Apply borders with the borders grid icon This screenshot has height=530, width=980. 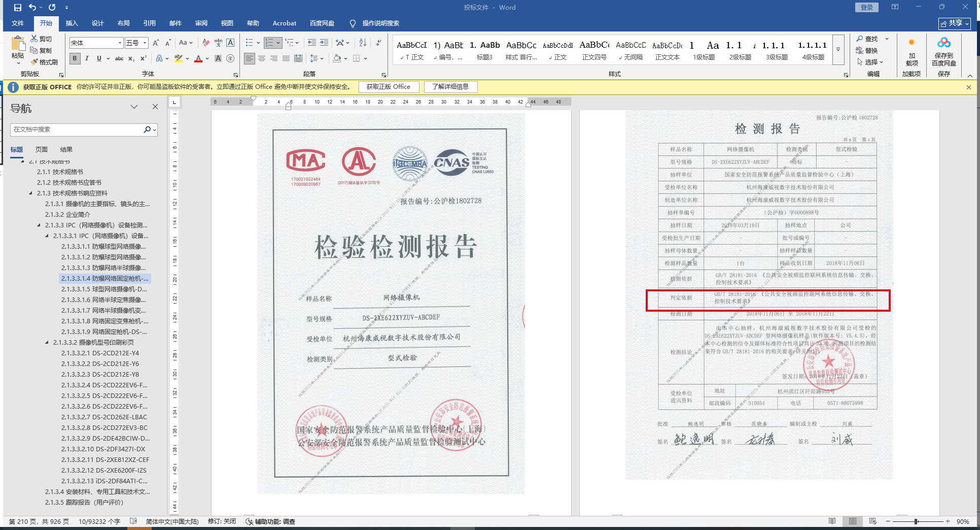pos(357,58)
